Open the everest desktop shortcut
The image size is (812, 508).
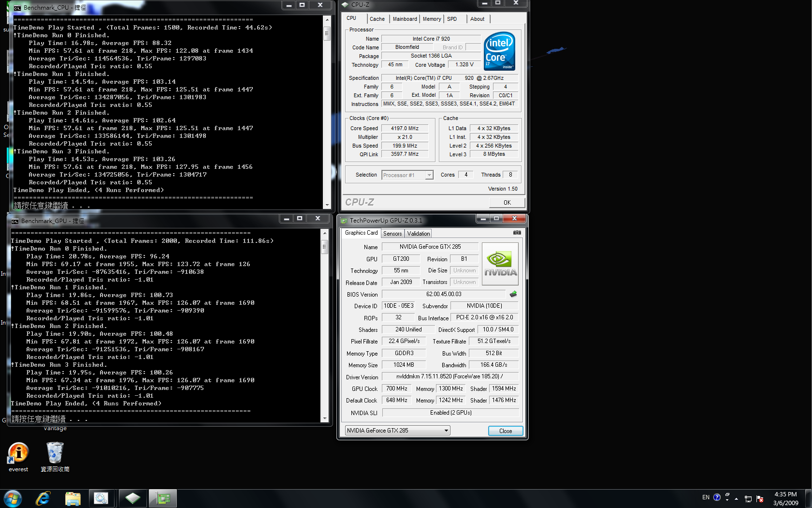tap(18, 457)
